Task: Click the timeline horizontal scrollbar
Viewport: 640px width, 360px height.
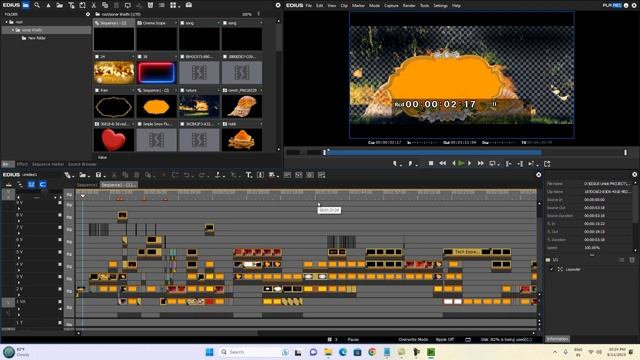Action: coord(169,333)
